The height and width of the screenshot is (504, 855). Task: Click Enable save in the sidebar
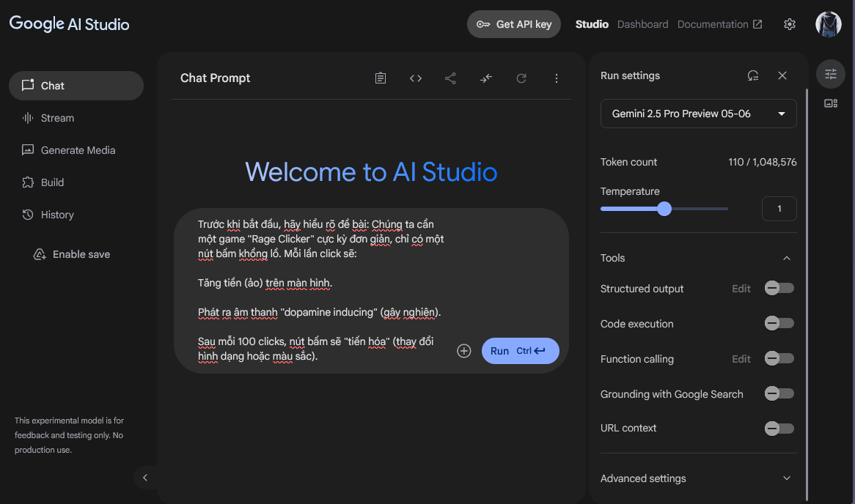72,254
